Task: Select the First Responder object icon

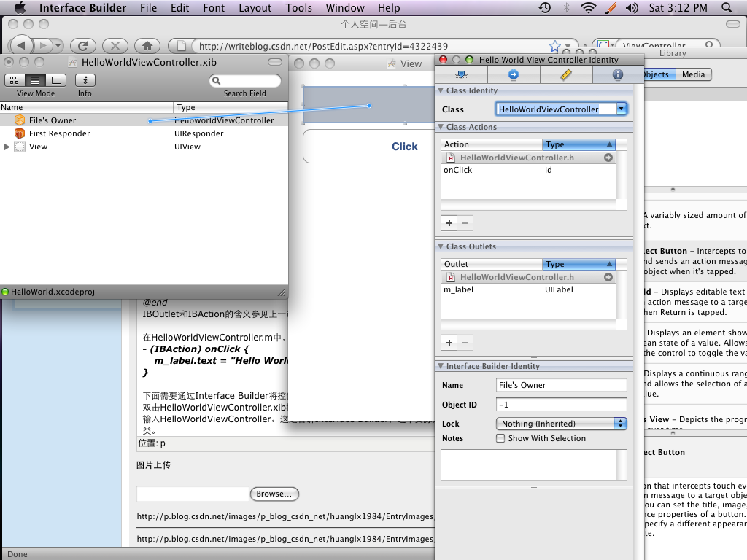Action: (20, 133)
